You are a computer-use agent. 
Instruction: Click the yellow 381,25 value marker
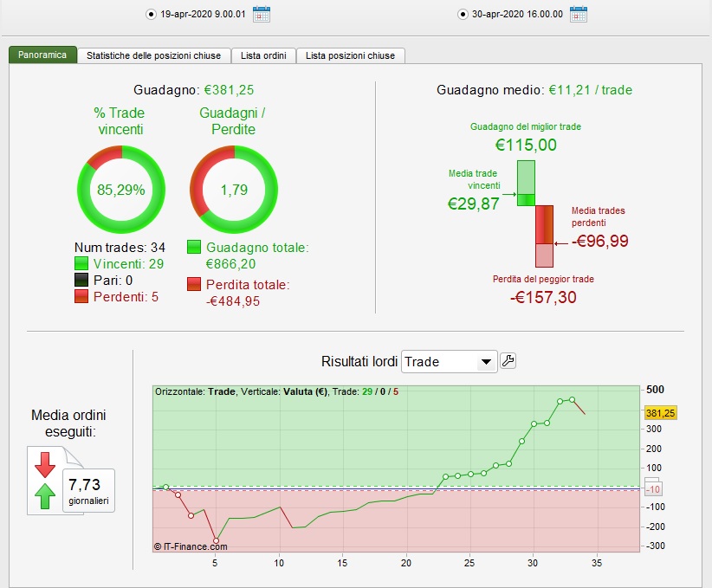click(660, 413)
